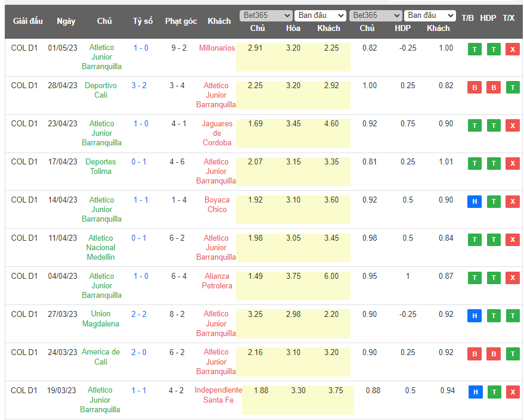Click T/X column green T in America de Cali row
524x420 pixels.
point(512,354)
